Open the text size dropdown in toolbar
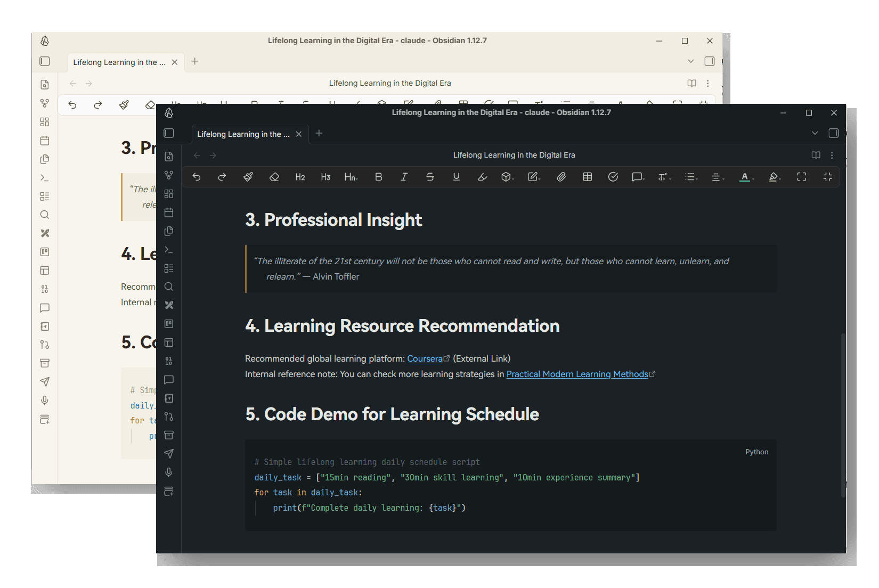 pos(664,177)
